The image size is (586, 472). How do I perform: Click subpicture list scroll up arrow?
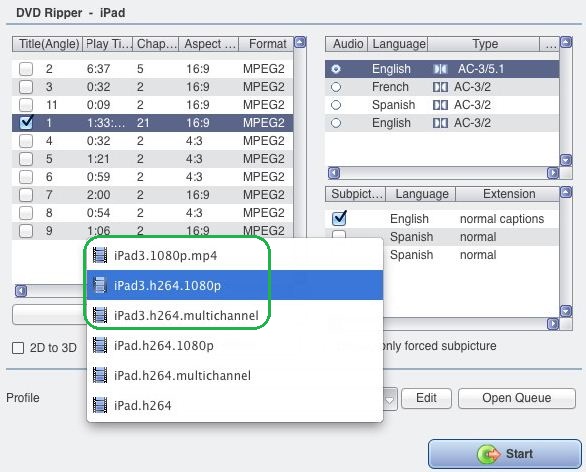[x=566, y=192]
